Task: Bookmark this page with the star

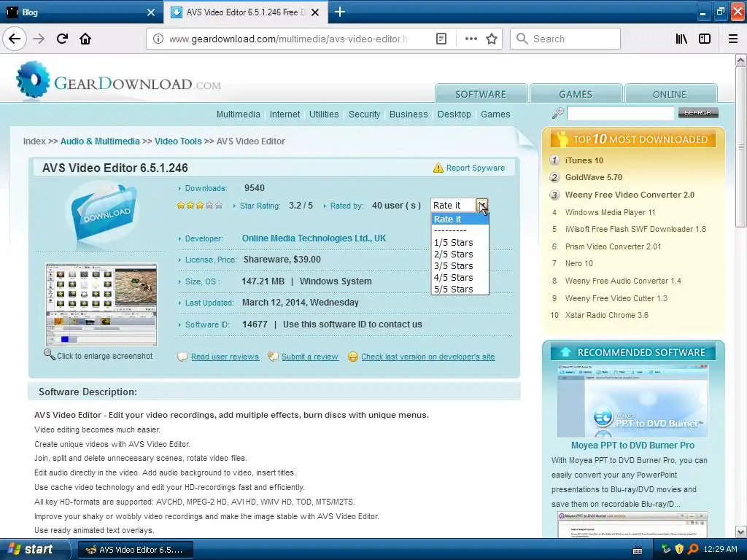Action: pyautogui.click(x=492, y=39)
